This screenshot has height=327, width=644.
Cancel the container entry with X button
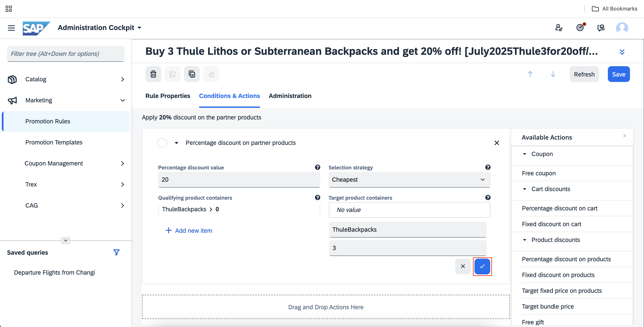[463, 266]
